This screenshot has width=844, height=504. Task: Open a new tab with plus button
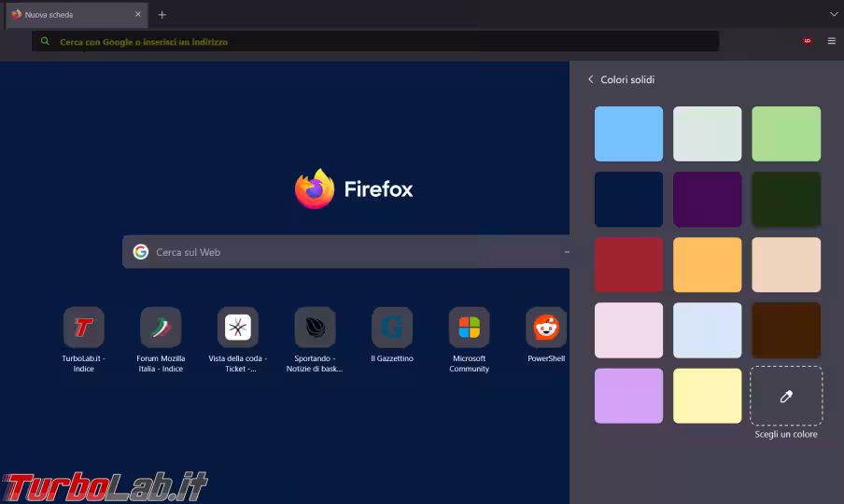click(162, 15)
